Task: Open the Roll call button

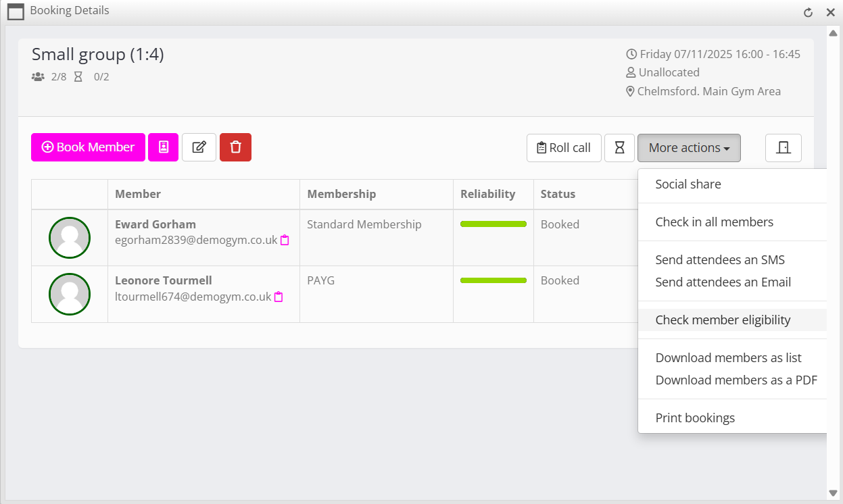Action: coord(563,148)
